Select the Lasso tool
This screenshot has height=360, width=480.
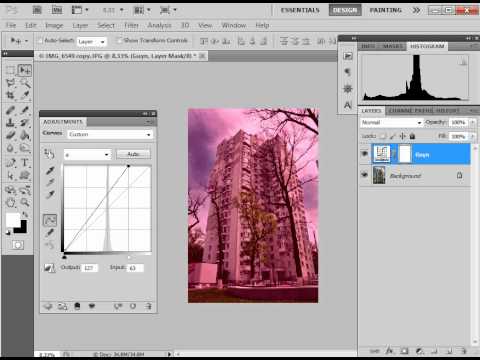[10, 83]
